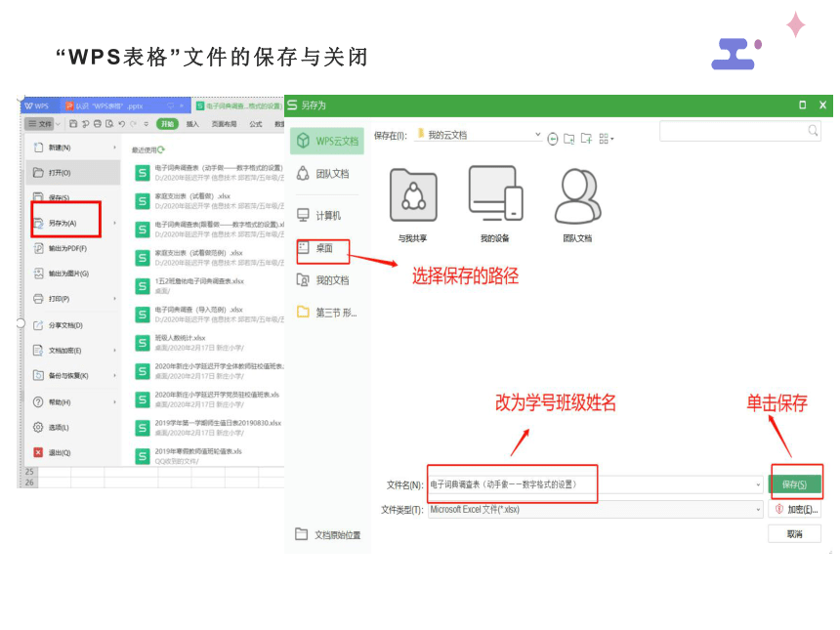Switch to the 页面布局 ribbon tab
Image resolution: width=840 pixels, height=630 pixels.
(224, 124)
